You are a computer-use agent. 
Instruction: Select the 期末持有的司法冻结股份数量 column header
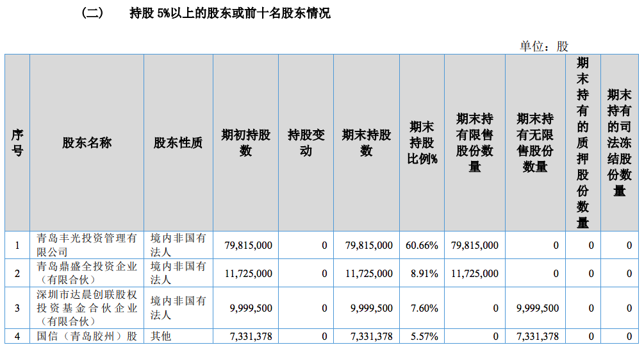[x=619, y=142]
